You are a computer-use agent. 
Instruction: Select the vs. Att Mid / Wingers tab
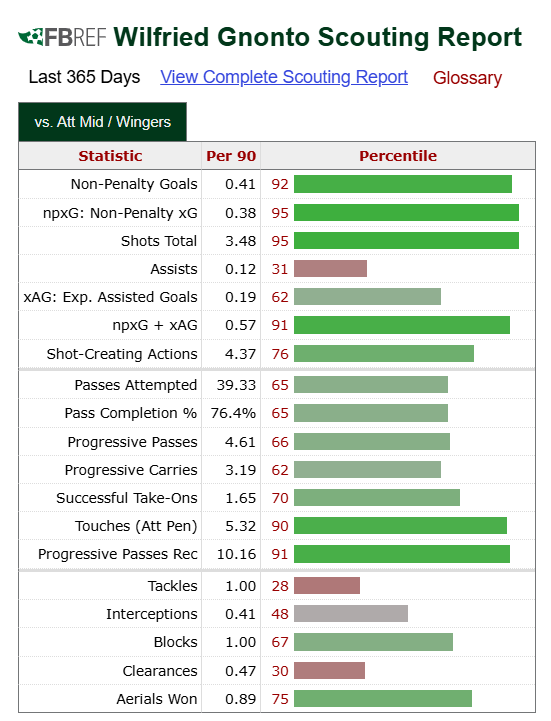[x=103, y=122]
